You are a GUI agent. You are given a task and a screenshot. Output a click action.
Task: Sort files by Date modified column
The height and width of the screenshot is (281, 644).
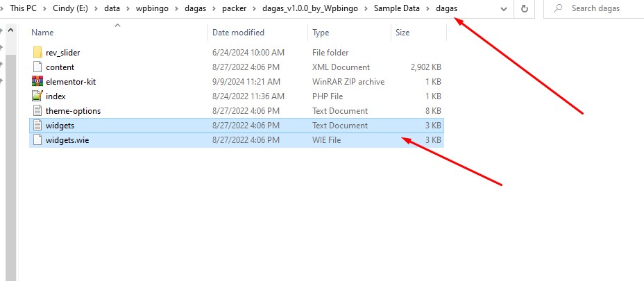point(238,33)
